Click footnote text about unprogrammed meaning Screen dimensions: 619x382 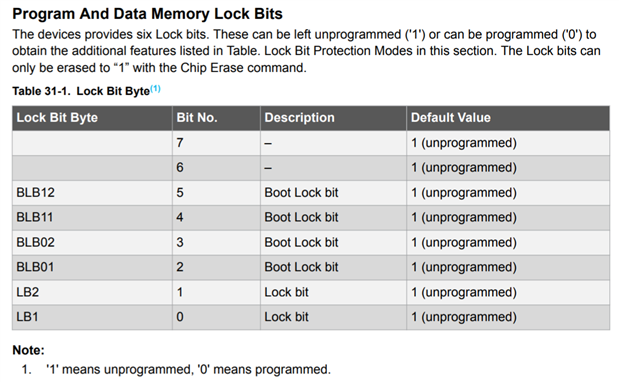tap(188, 370)
